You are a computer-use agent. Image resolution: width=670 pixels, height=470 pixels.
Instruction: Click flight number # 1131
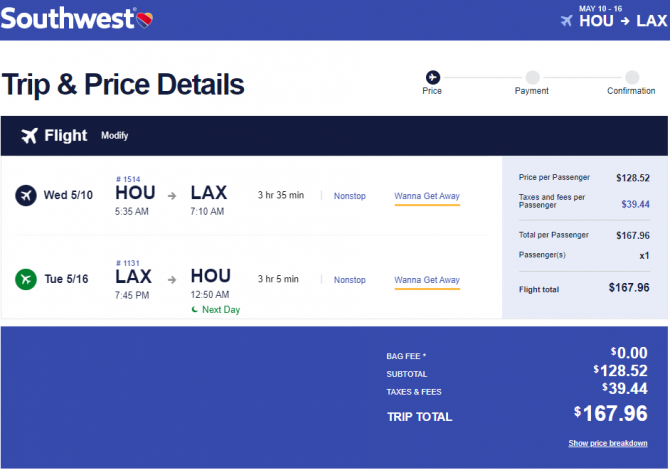[x=128, y=263]
